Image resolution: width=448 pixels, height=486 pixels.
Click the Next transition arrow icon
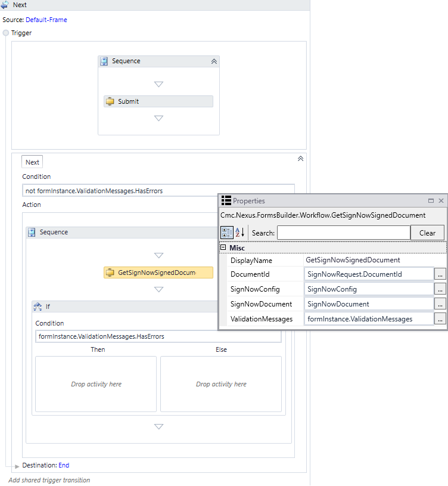pyautogui.click(x=5, y=5)
